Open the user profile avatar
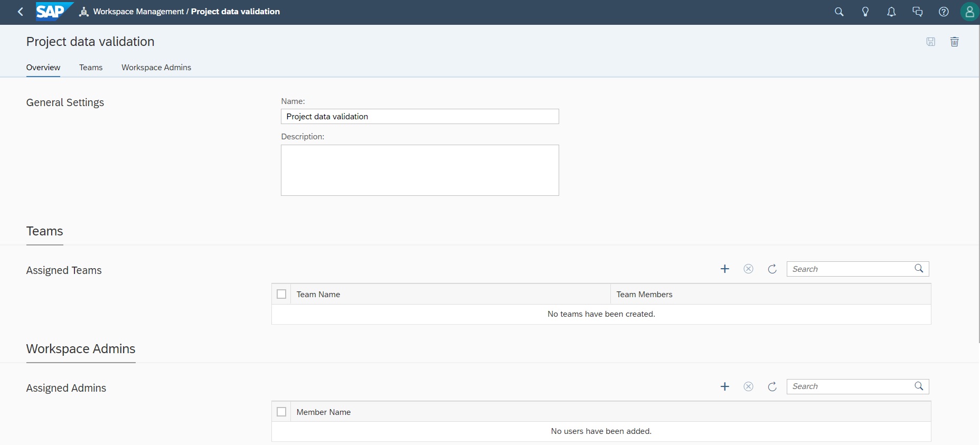 (969, 12)
